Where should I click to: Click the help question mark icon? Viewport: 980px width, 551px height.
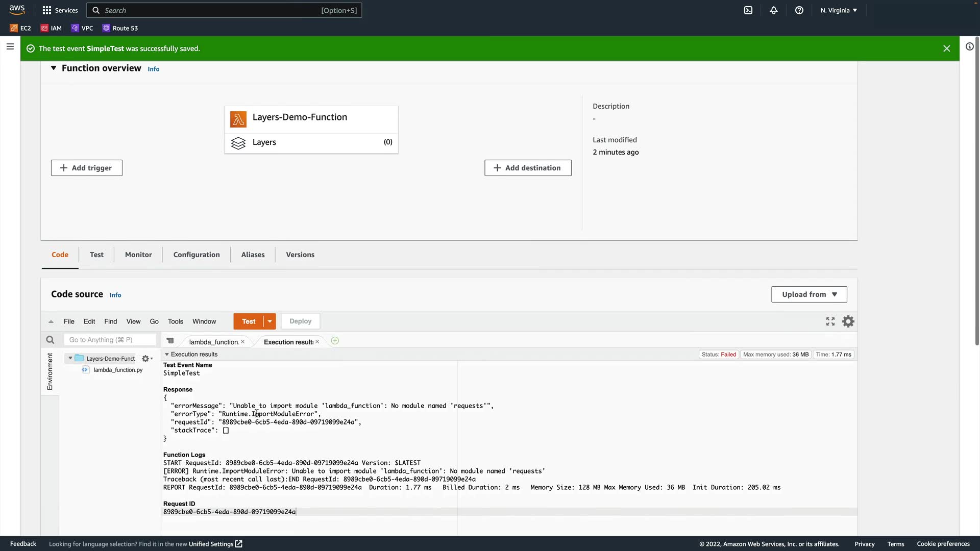click(x=799, y=10)
